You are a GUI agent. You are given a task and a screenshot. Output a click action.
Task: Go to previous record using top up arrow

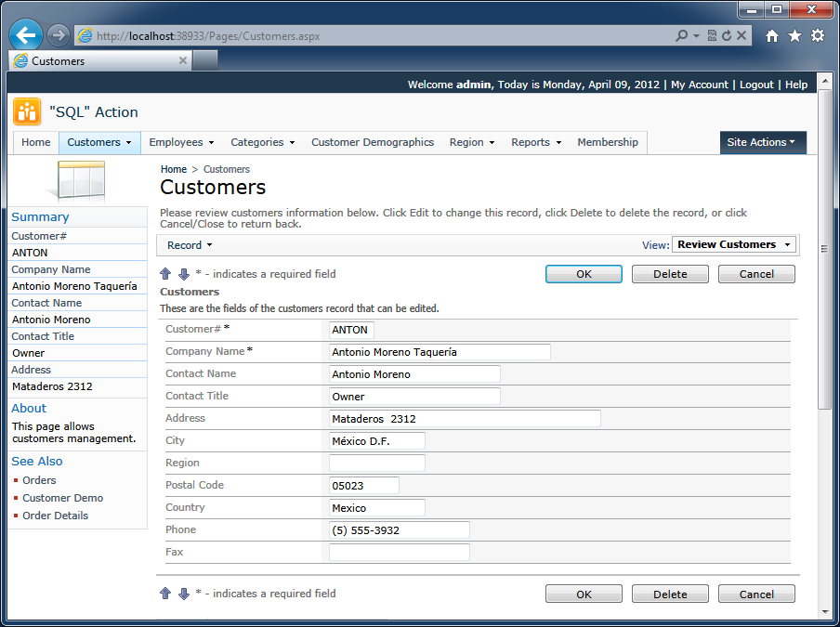click(x=165, y=274)
